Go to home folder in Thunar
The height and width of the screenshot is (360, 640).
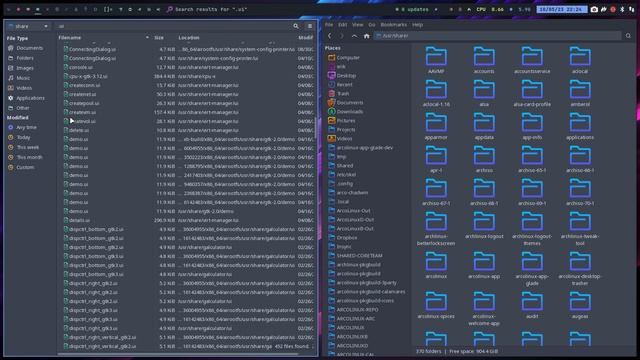click(367, 36)
